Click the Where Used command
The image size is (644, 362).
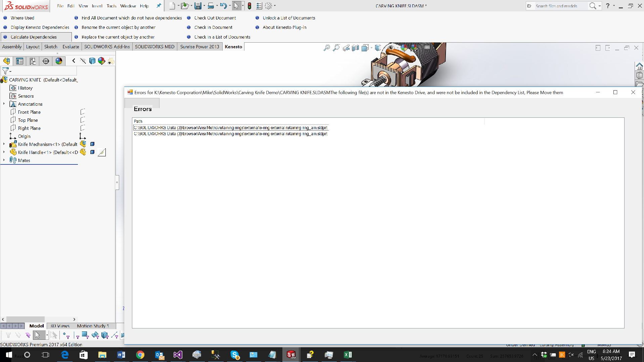[x=22, y=18]
